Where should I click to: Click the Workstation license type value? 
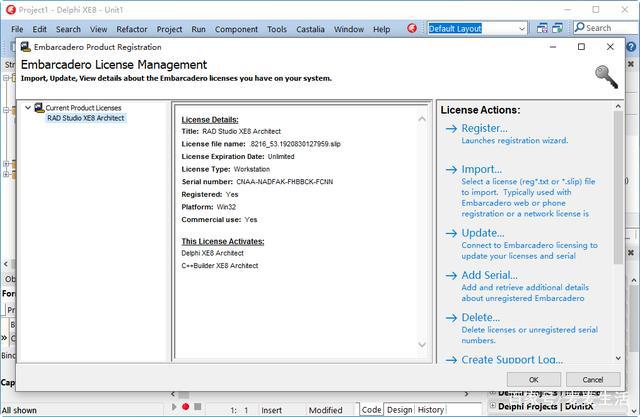251,169
